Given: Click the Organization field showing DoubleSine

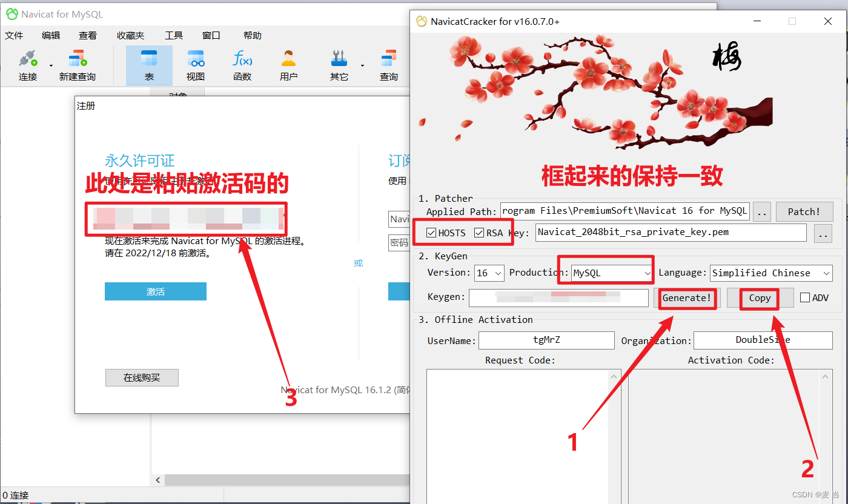Looking at the screenshot, I should click(763, 340).
